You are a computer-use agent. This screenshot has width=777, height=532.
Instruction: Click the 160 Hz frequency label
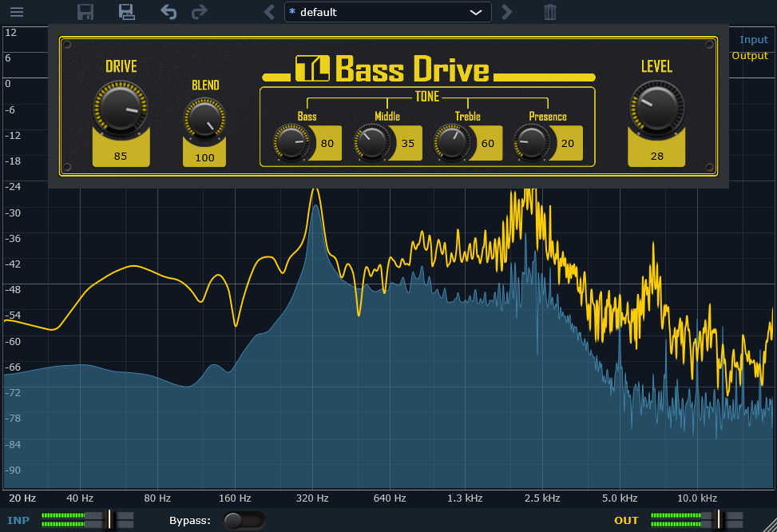tap(235, 498)
